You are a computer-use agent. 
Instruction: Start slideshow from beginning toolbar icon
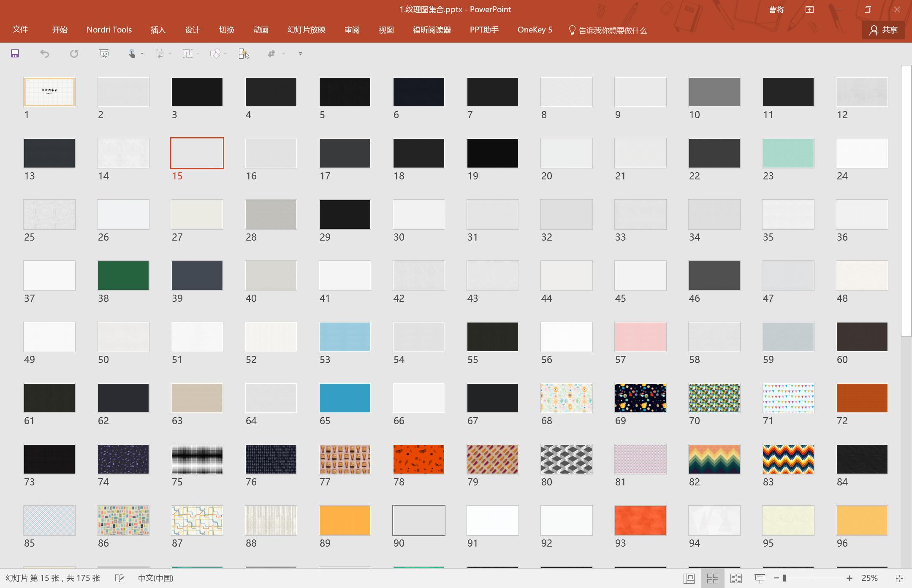coord(104,54)
